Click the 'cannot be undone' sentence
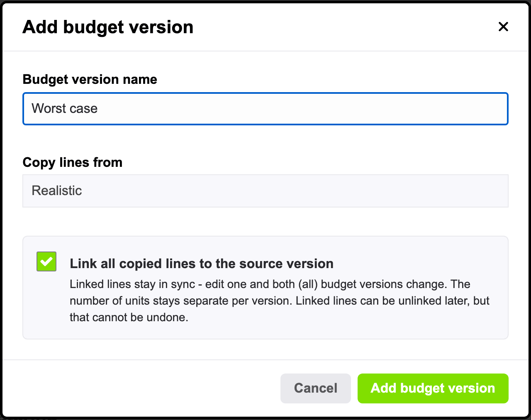Screen dimensions: 531x420 (129, 317)
